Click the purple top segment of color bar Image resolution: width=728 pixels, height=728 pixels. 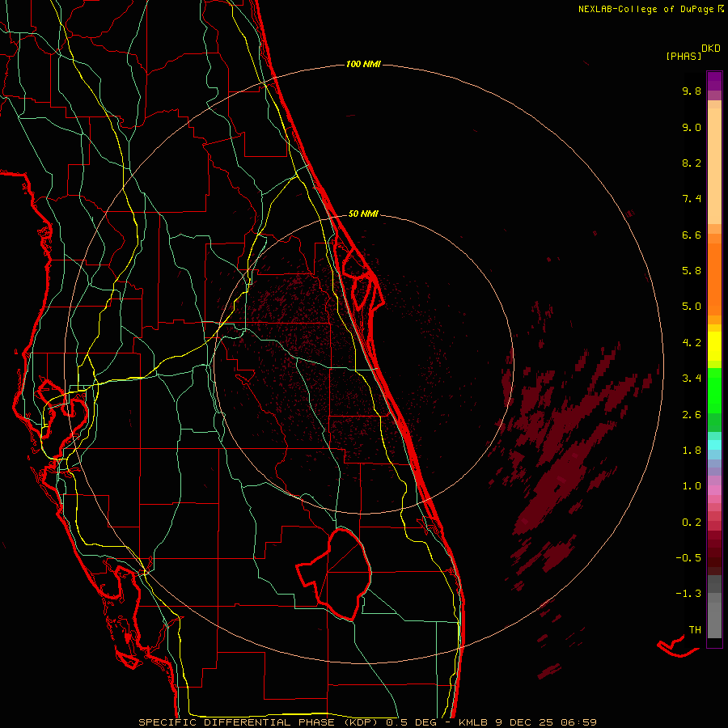point(714,81)
